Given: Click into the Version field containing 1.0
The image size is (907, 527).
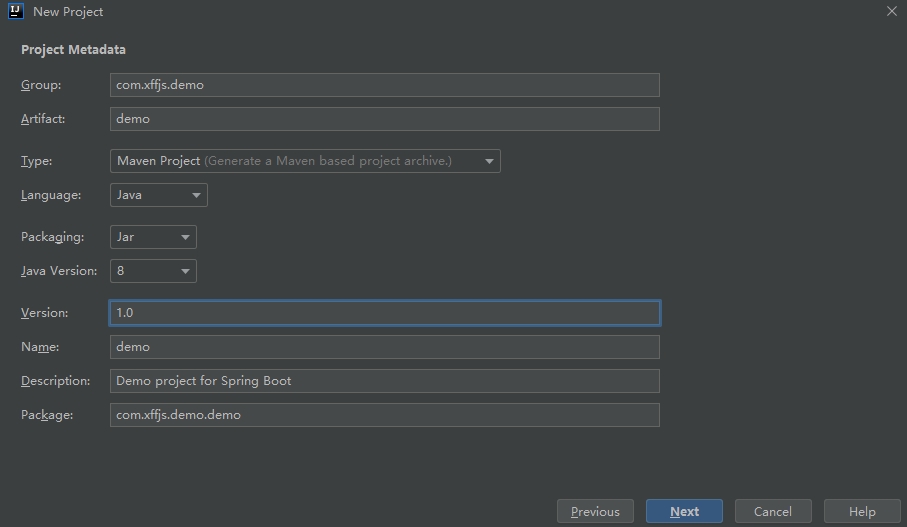Looking at the screenshot, I should (x=384, y=313).
